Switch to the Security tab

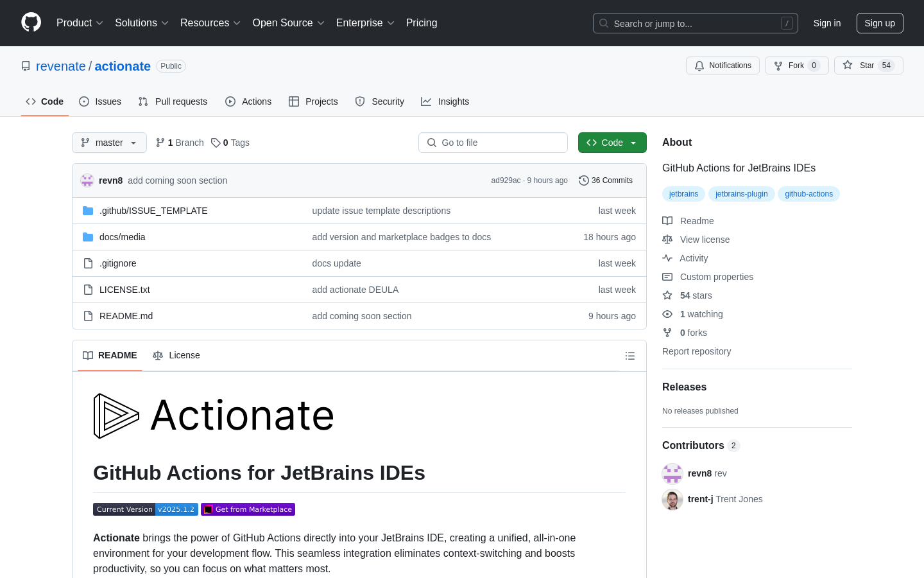coord(380,101)
